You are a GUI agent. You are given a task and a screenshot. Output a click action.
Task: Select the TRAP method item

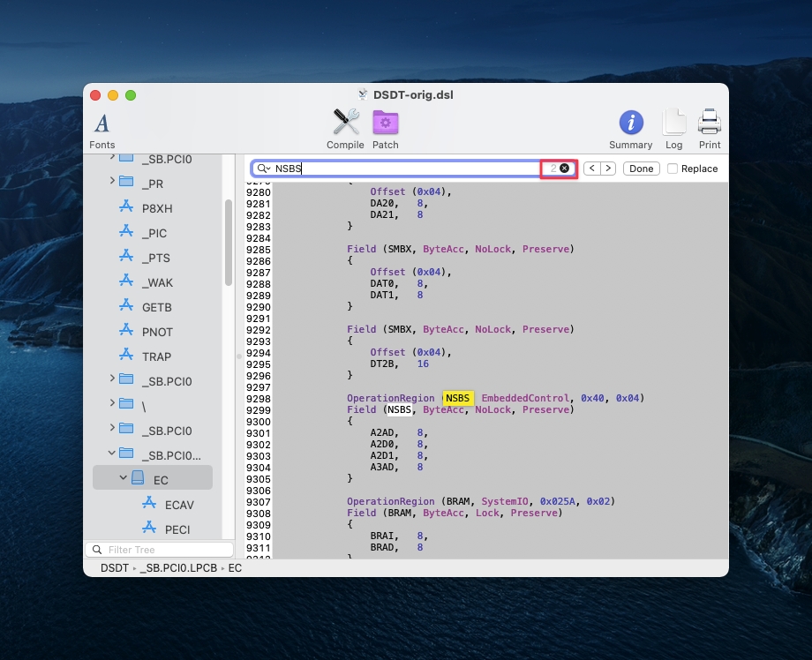(x=156, y=356)
